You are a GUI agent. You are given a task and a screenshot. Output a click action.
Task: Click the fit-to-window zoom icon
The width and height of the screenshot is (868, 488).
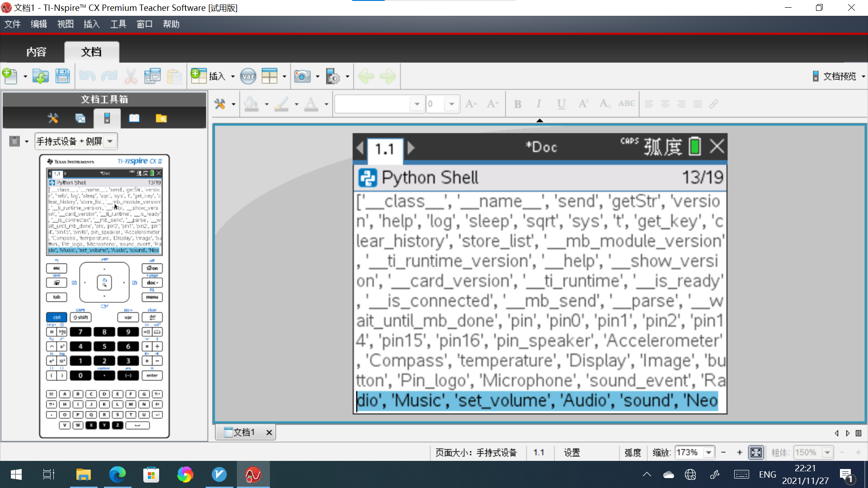tap(756, 452)
